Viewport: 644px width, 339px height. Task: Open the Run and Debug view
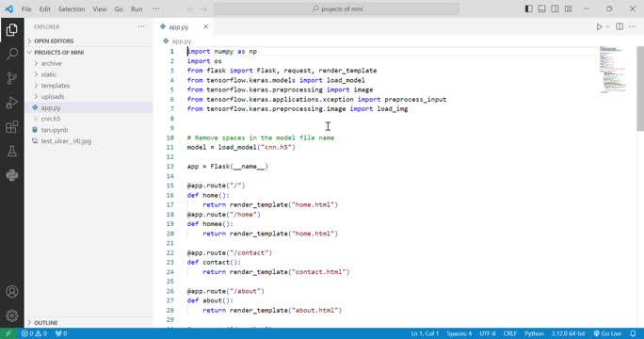point(12,103)
